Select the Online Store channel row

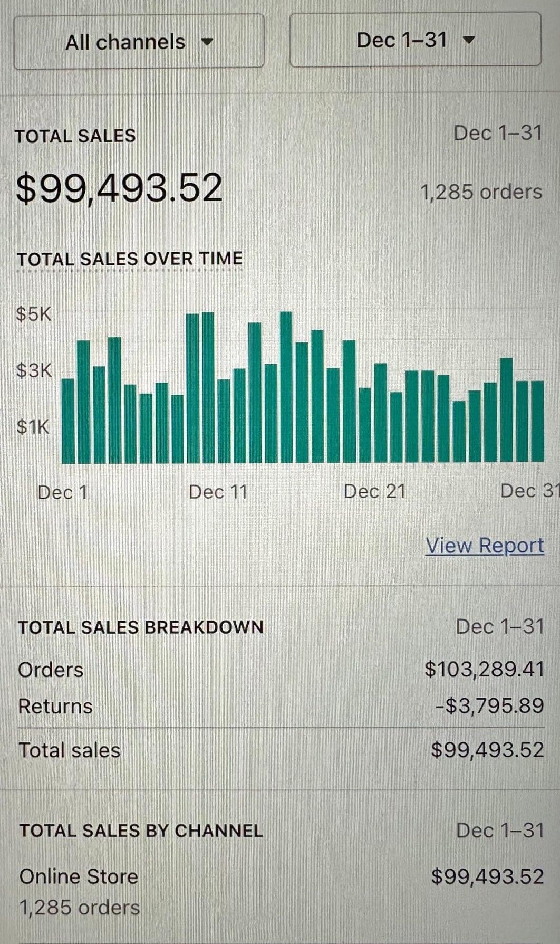(x=79, y=876)
